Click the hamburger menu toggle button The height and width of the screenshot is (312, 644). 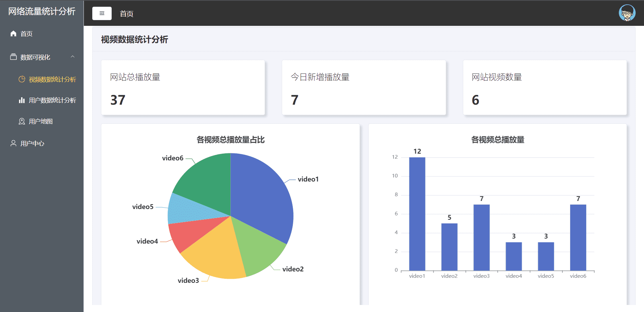coord(102,13)
